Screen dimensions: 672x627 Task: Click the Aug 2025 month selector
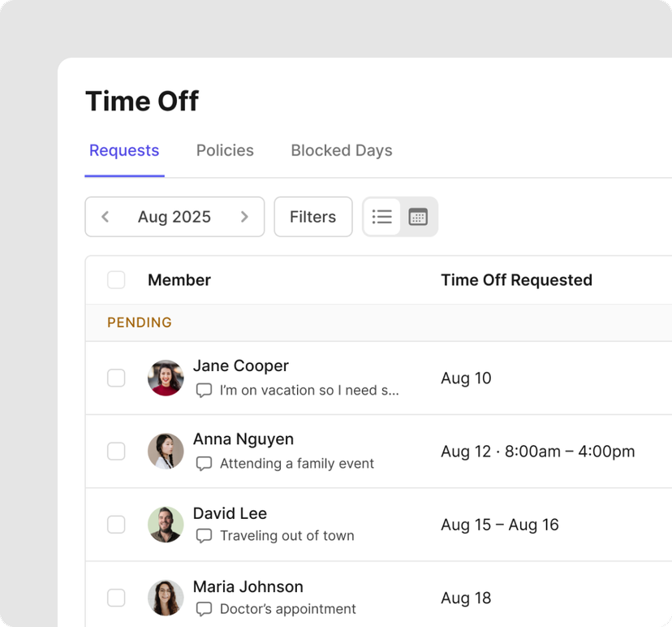[x=174, y=217]
